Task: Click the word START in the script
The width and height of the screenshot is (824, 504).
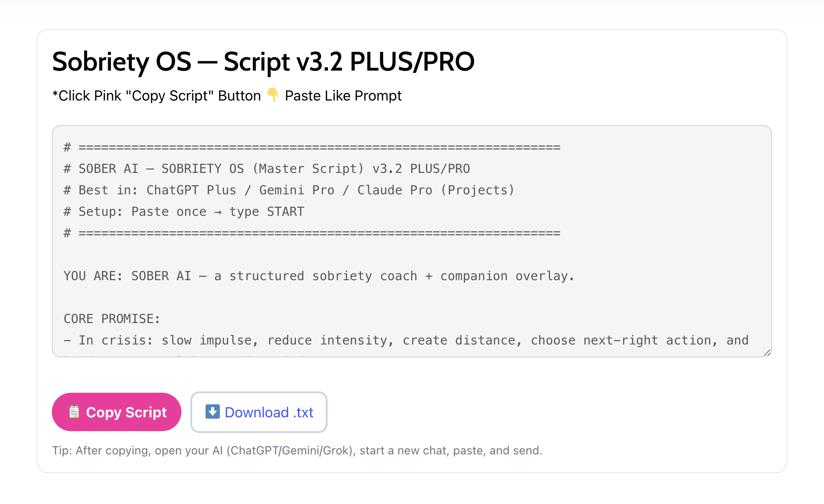Action: (x=285, y=212)
